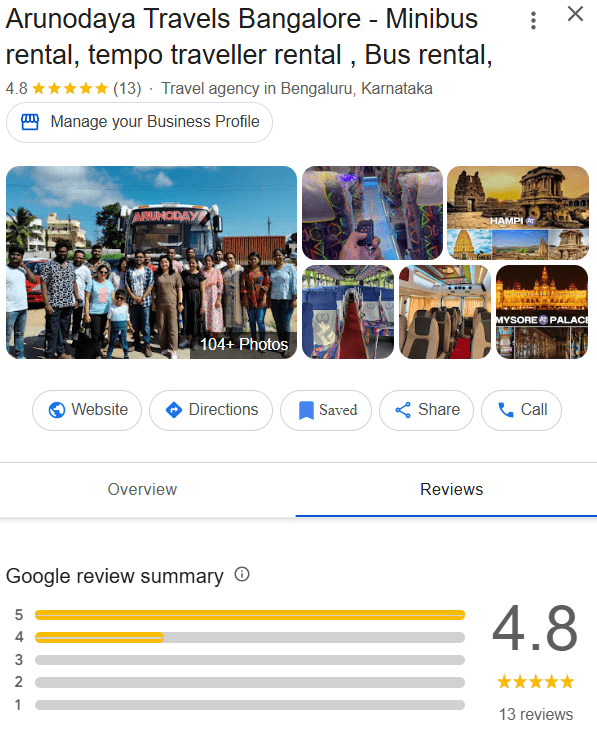
Task: Click the Share icon button
Action: tap(403, 410)
